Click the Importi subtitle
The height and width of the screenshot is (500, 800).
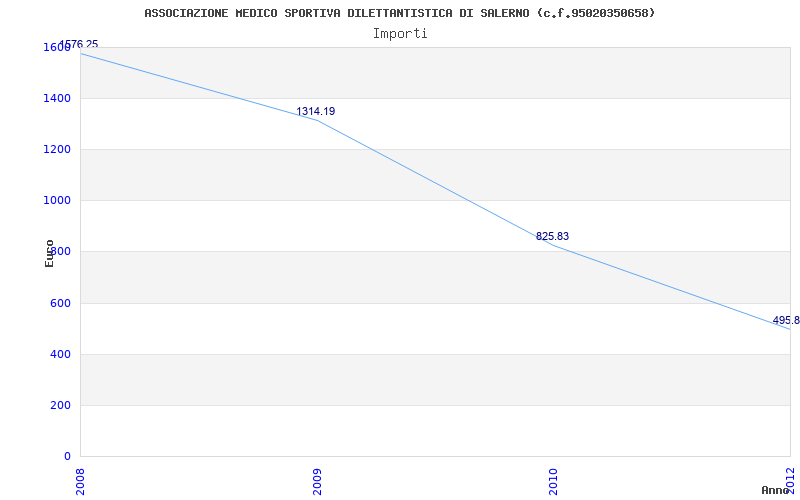click(x=400, y=34)
